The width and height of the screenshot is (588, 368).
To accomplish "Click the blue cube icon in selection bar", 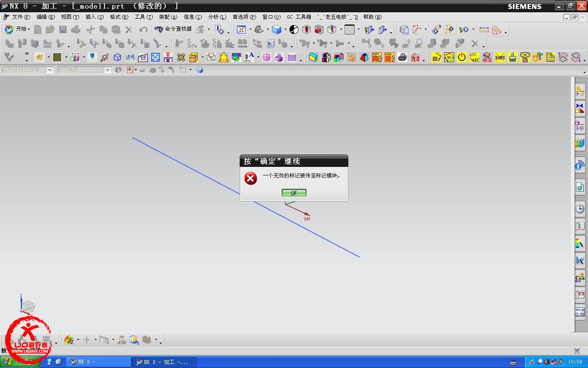I will coord(200,70).
